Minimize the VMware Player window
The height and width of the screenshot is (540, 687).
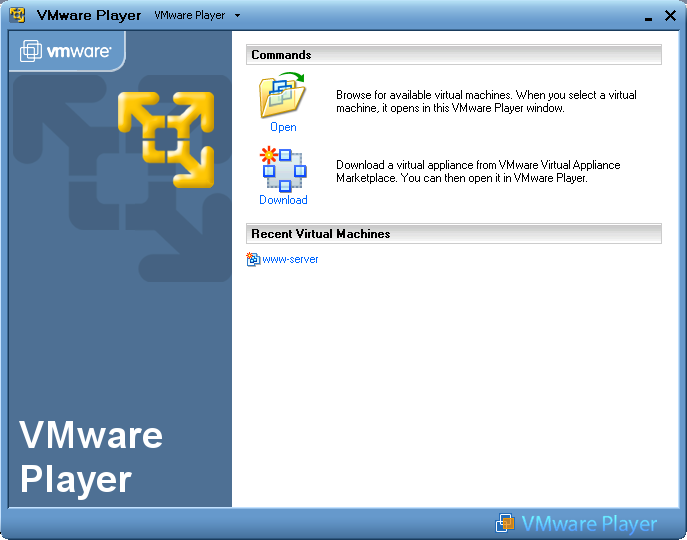coord(648,17)
